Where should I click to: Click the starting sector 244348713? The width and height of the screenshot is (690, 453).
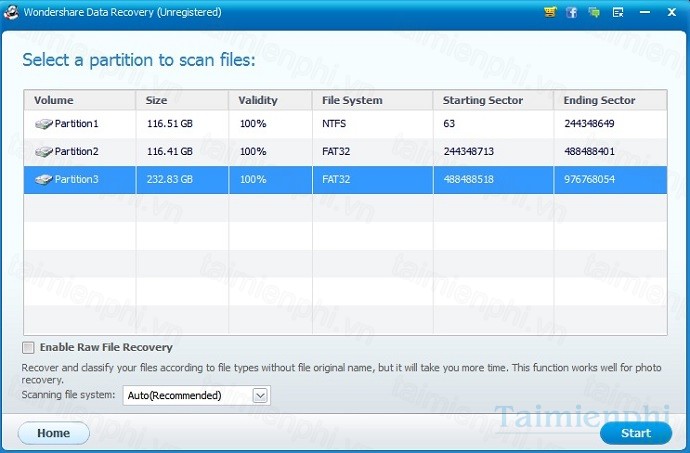coord(469,151)
